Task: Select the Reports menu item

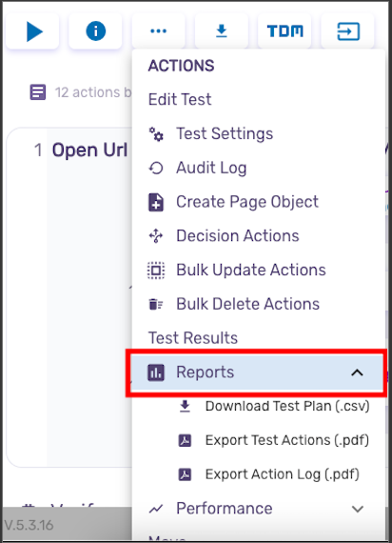Action: click(x=258, y=372)
